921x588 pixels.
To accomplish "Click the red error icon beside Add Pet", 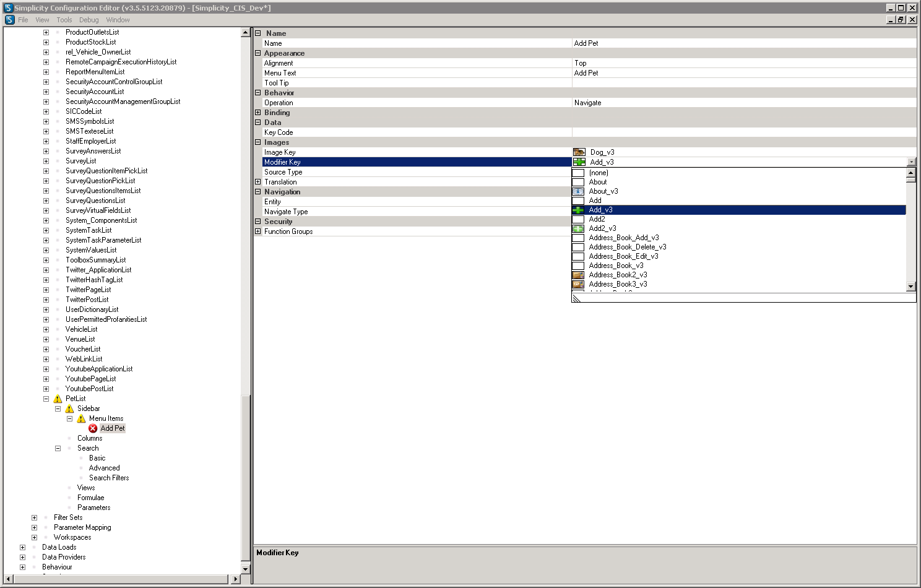I will 93,428.
